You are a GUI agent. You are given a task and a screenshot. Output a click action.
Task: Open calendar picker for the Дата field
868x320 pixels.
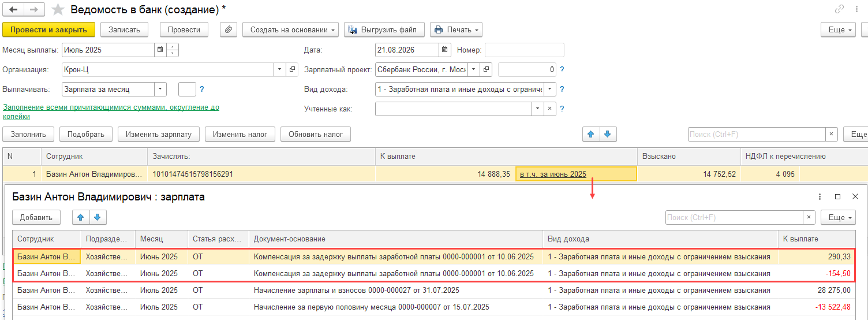pyautogui.click(x=444, y=50)
